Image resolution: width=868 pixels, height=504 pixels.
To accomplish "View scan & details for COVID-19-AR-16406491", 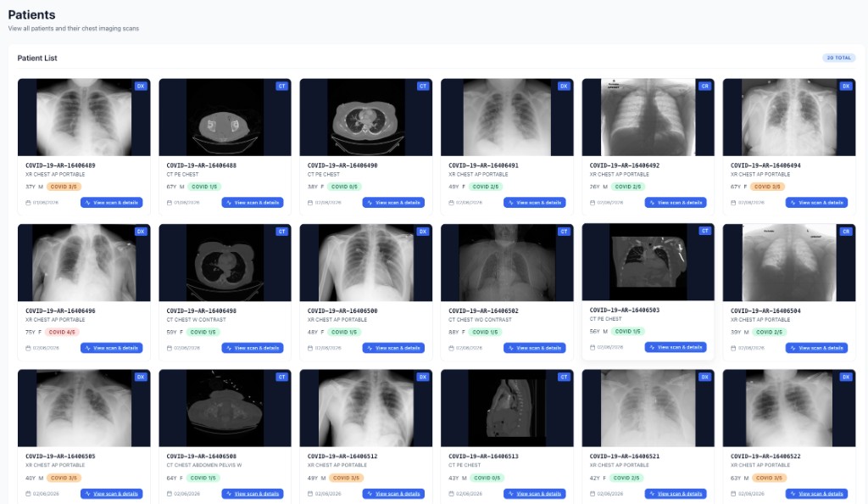I will point(535,203).
